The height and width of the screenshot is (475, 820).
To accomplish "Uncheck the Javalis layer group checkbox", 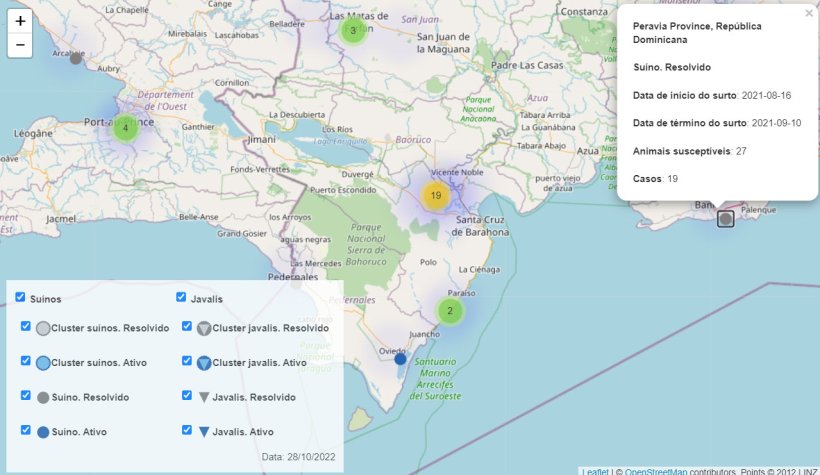I will [x=181, y=298].
